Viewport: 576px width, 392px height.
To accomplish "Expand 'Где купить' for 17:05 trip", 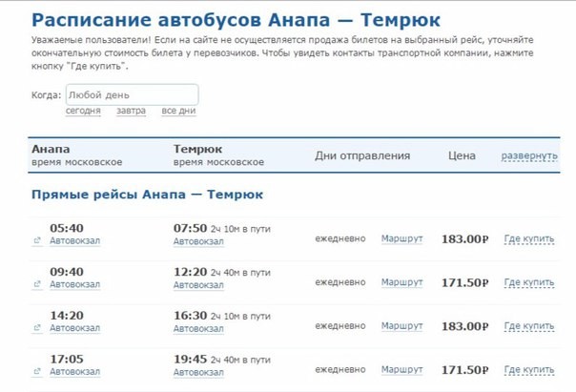I will point(529,370).
